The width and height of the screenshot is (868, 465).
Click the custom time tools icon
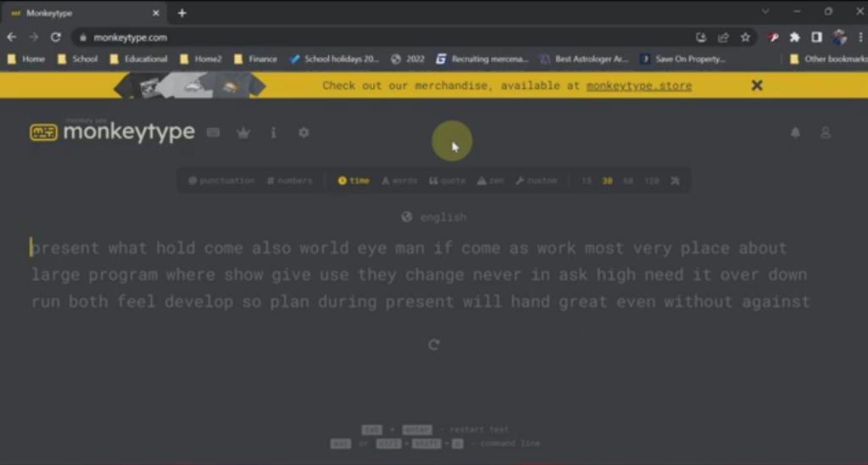pyautogui.click(x=676, y=181)
